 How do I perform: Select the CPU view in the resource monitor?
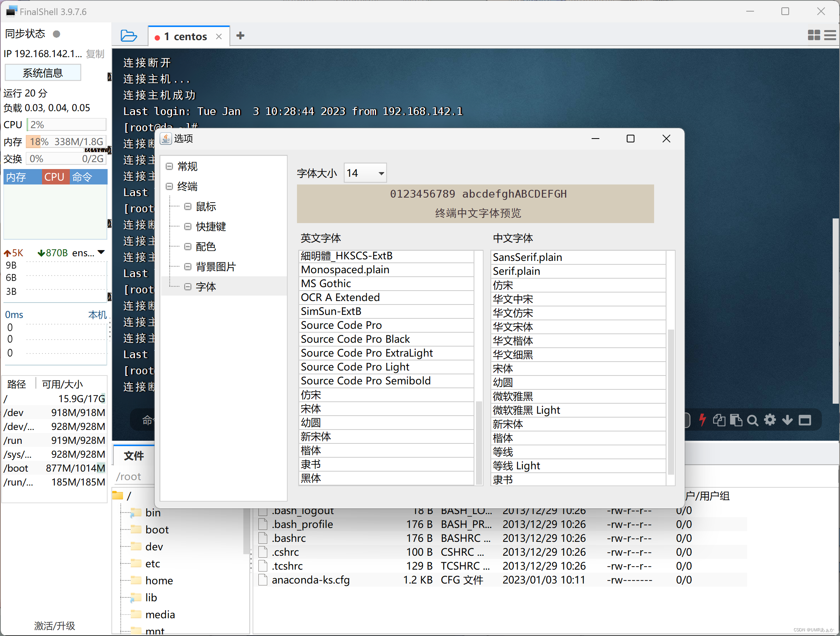tap(55, 177)
